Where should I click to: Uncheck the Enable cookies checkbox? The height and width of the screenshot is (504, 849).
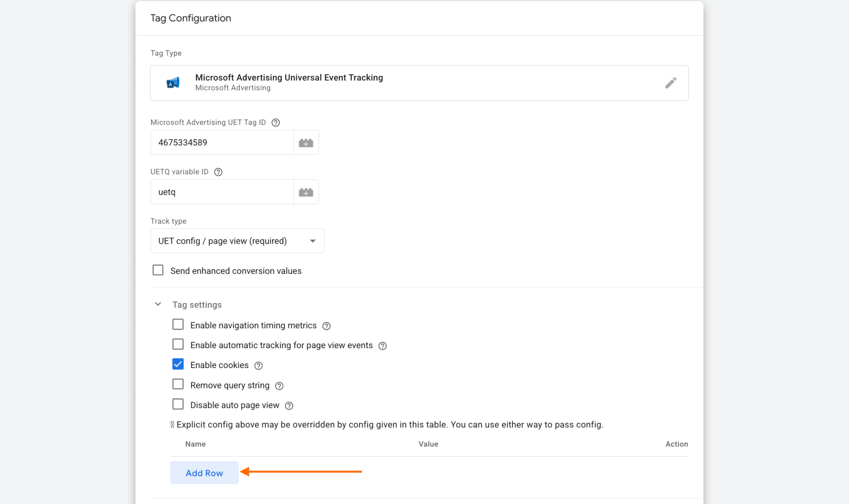click(178, 364)
